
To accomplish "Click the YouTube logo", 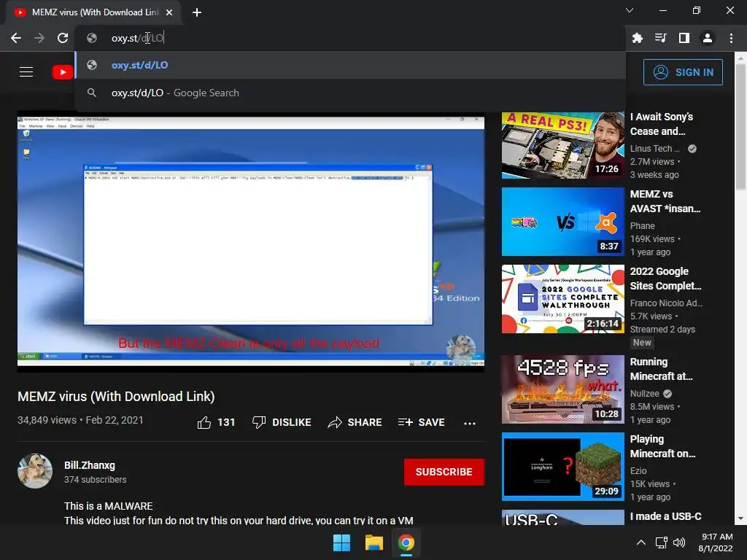I will [x=63, y=72].
